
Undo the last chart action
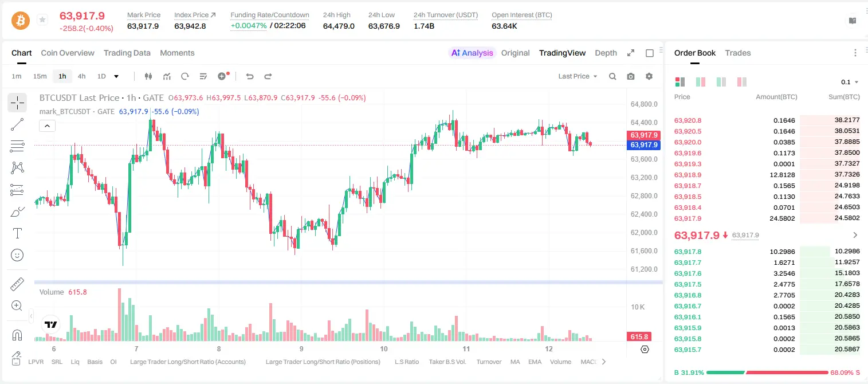point(249,76)
